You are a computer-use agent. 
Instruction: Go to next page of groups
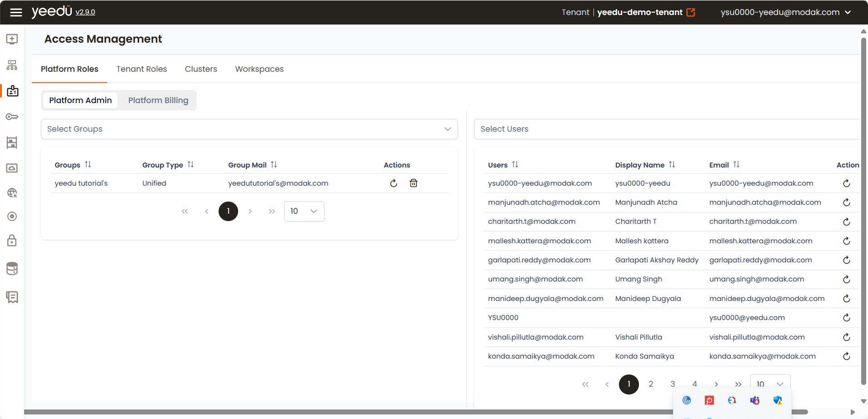[250, 211]
